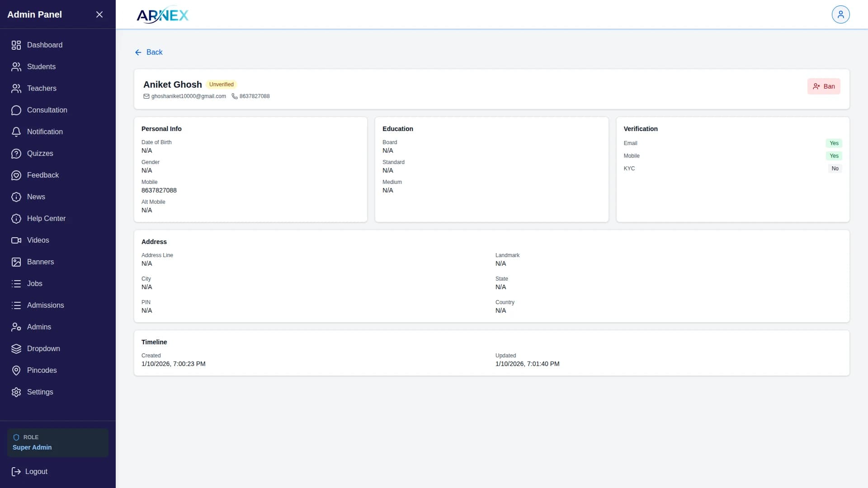Click the Banners image icon
Viewport: 868px width, 488px height.
click(16, 262)
